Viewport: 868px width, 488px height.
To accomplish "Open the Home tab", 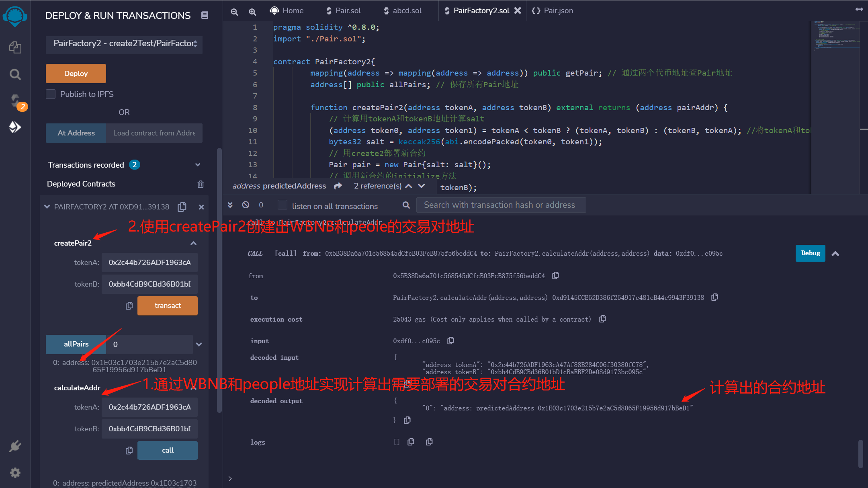I will (x=287, y=10).
